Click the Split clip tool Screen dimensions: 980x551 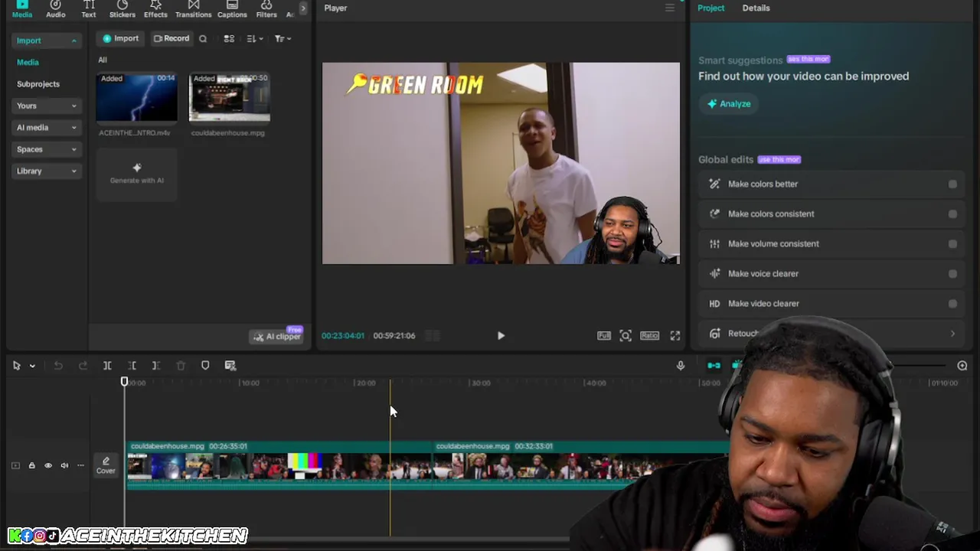(107, 366)
